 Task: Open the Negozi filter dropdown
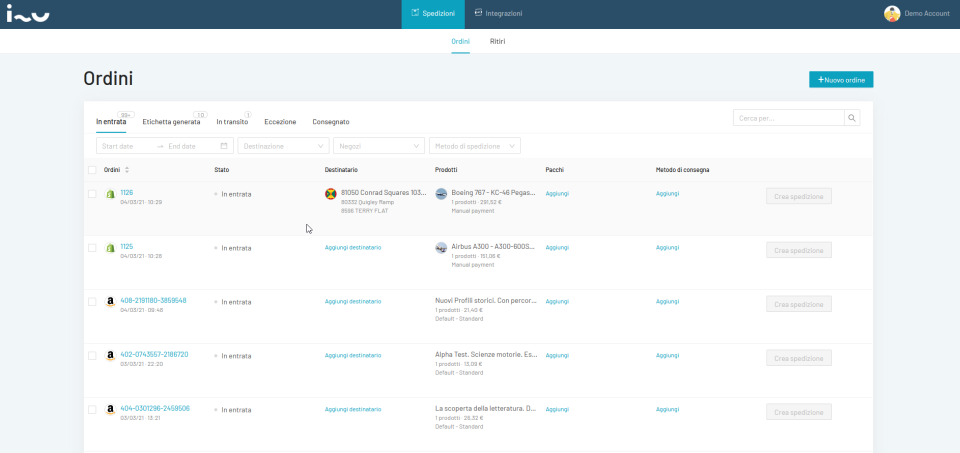coord(379,146)
